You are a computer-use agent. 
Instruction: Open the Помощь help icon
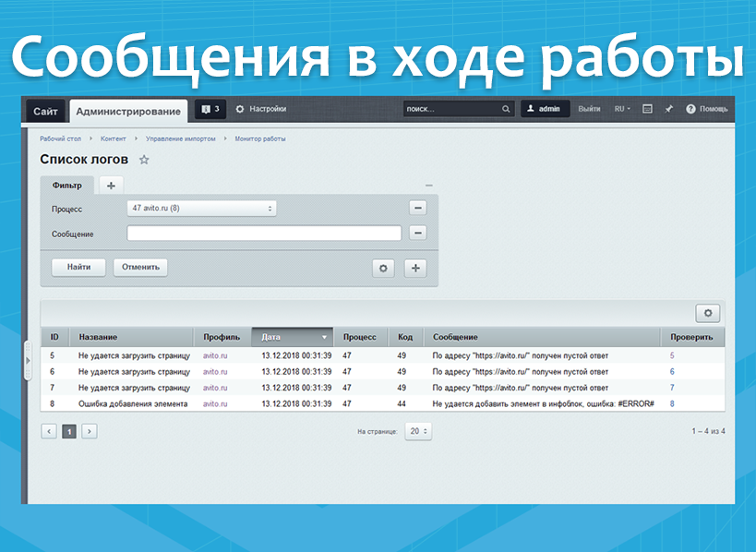click(x=707, y=109)
